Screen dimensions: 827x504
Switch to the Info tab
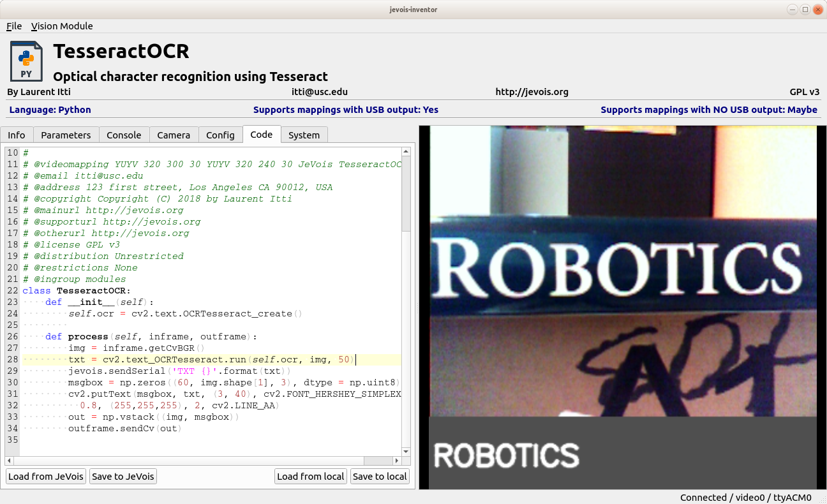(x=17, y=135)
